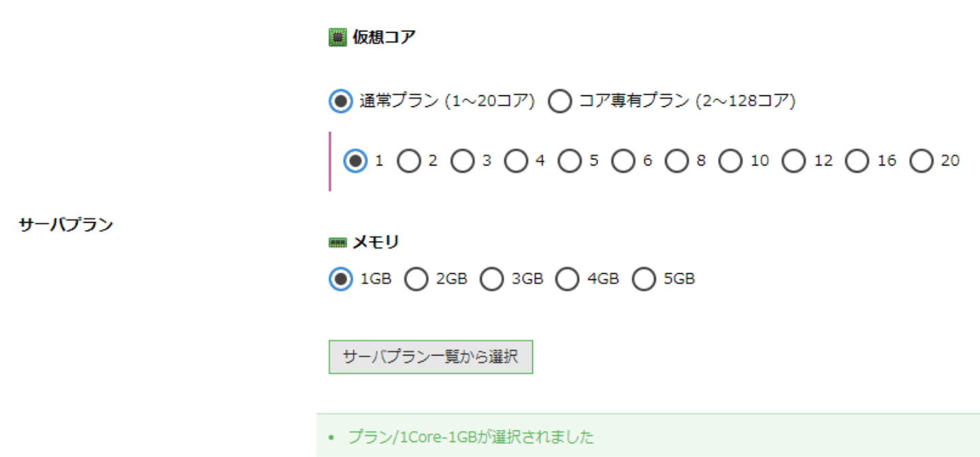Viewport: 980px width, 457px height.
Task: Switch memory to 3GB
Action: 492,279
